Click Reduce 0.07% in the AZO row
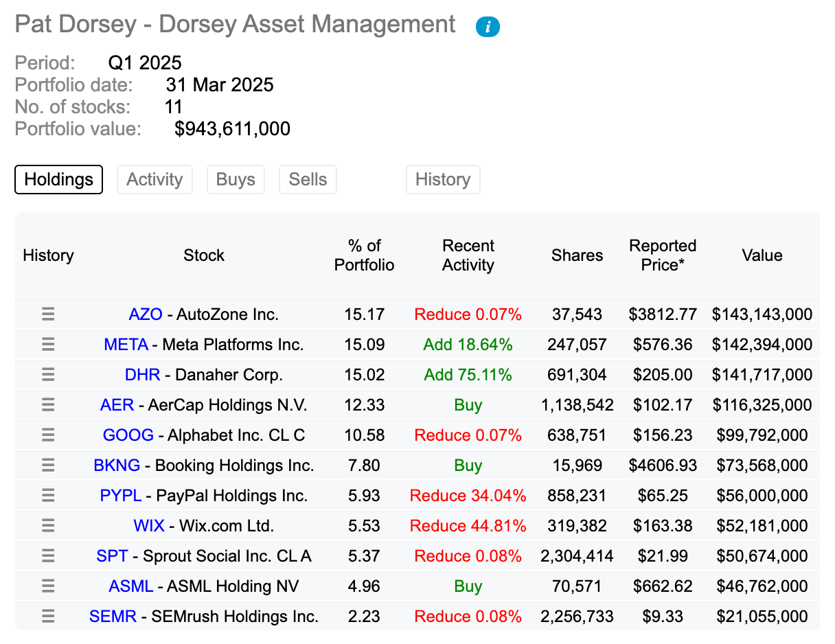The height and width of the screenshot is (644, 835). (468, 314)
